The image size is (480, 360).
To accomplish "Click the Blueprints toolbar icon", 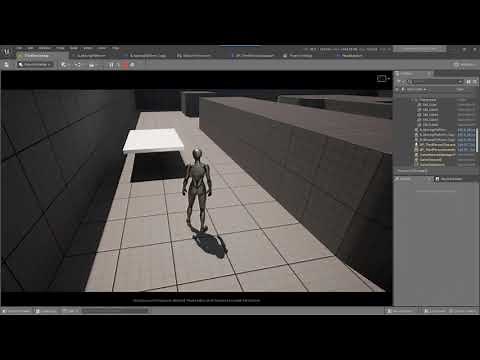I will coord(77,65).
